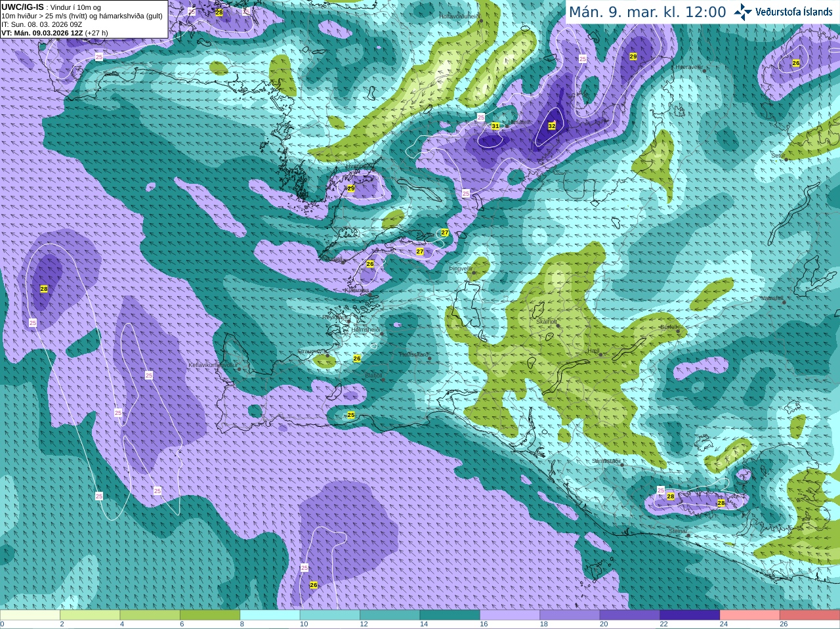
Task: Click the Húsafell station label
Action: pos(520,122)
